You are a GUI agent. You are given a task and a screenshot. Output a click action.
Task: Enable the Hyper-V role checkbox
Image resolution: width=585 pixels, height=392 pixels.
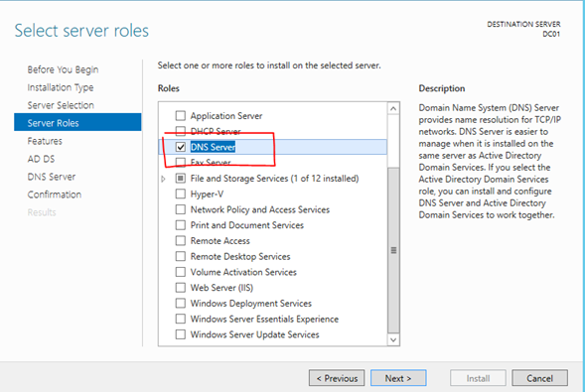(181, 195)
